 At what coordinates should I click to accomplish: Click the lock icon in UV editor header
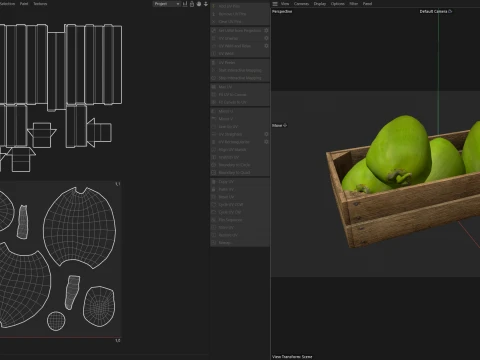pos(192,4)
